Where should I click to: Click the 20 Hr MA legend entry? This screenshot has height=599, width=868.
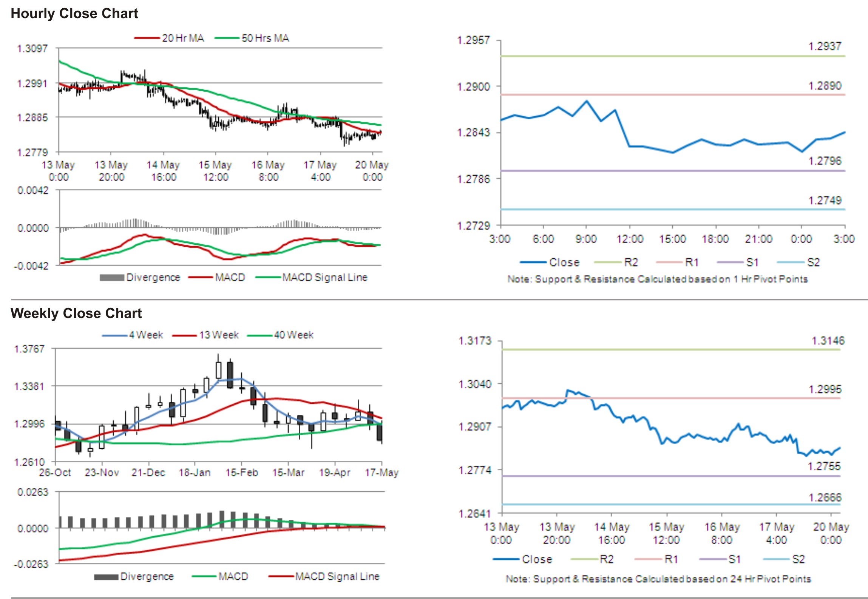[169, 38]
